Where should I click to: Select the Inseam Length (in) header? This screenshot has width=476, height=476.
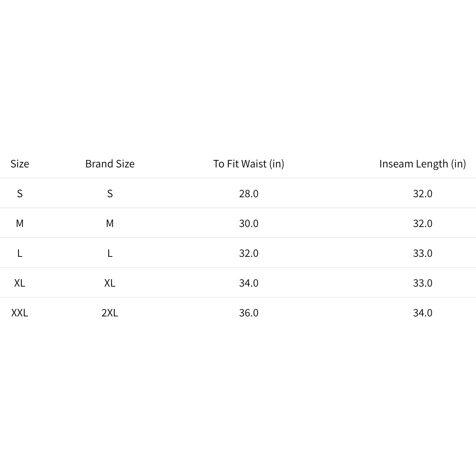(422, 164)
